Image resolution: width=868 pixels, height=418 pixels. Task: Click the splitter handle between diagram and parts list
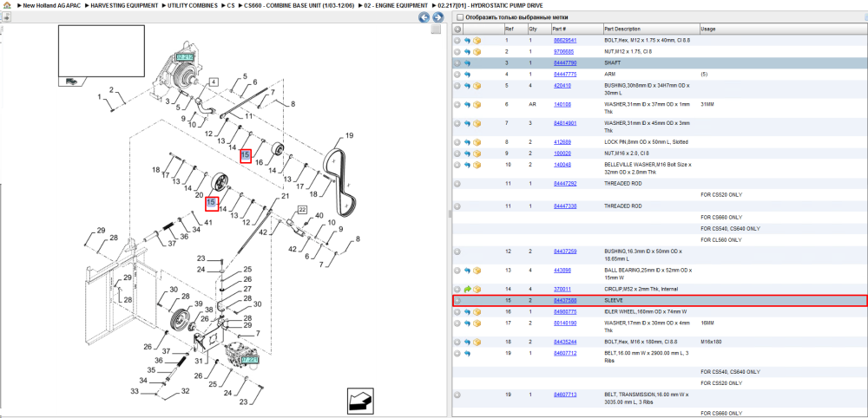449,214
